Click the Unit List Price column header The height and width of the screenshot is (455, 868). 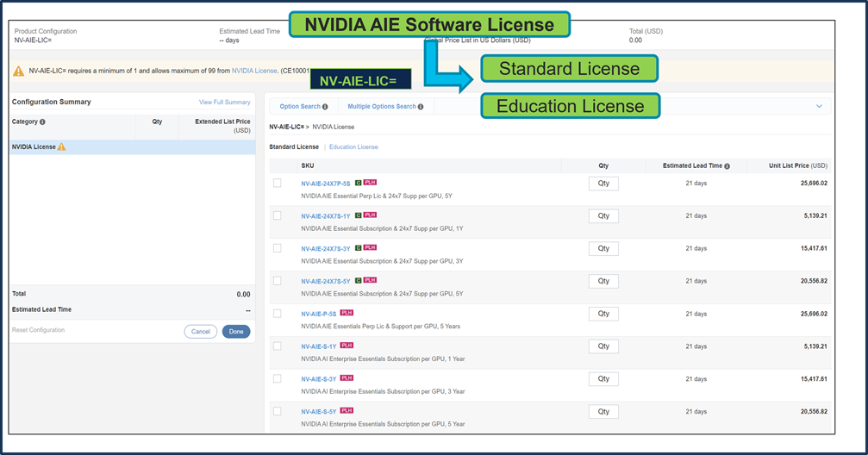click(797, 166)
